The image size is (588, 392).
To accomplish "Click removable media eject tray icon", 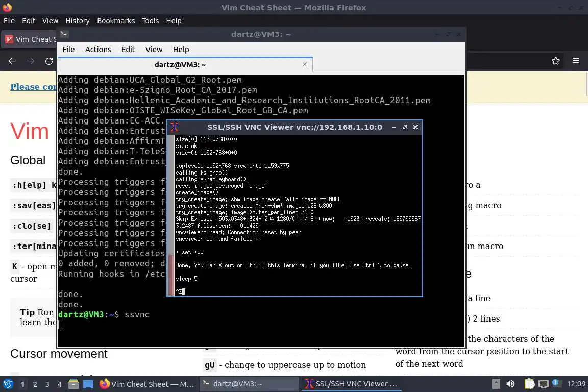I will pos(496,384).
